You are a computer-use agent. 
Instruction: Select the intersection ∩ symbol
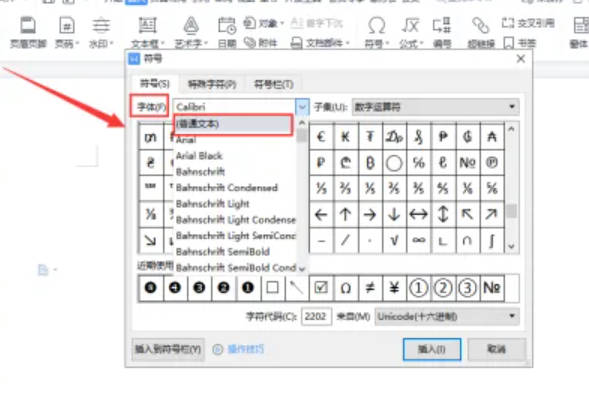(467, 240)
